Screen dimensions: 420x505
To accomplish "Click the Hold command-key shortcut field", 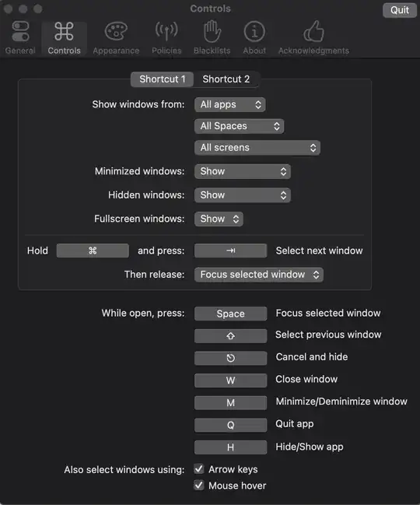I will click(93, 251).
